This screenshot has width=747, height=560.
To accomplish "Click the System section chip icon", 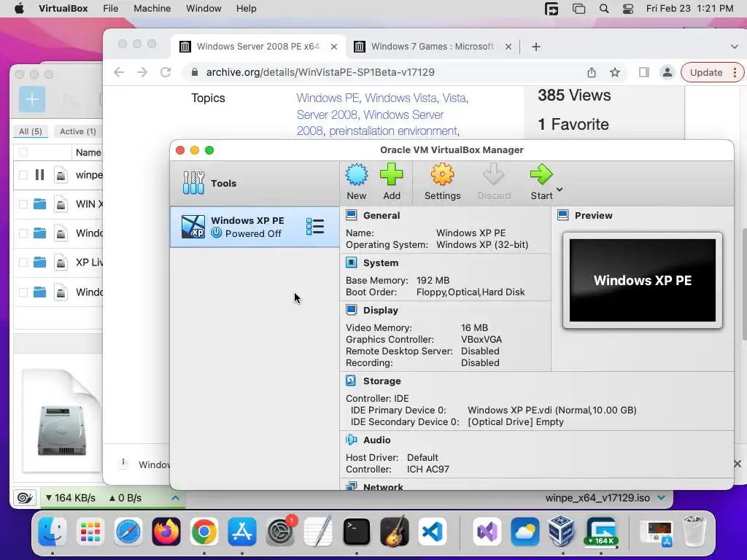I will point(352,262).
